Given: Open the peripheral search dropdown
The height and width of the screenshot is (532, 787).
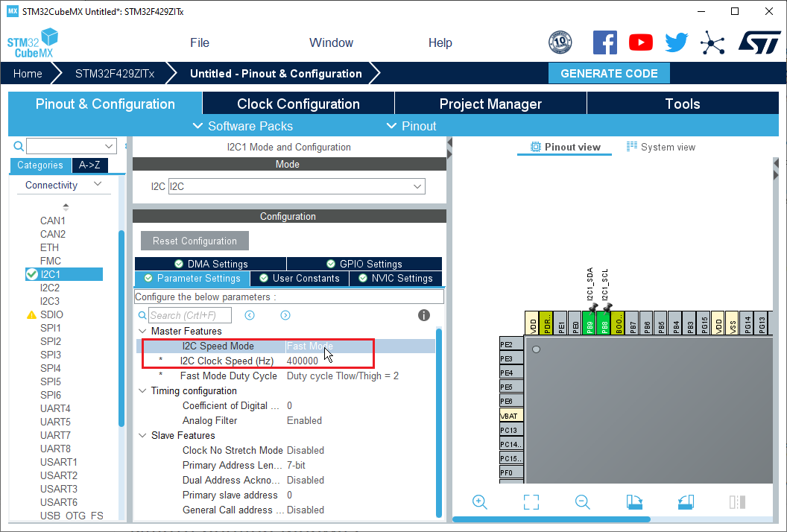Looking at the screenshot, I should click(109, 146).
